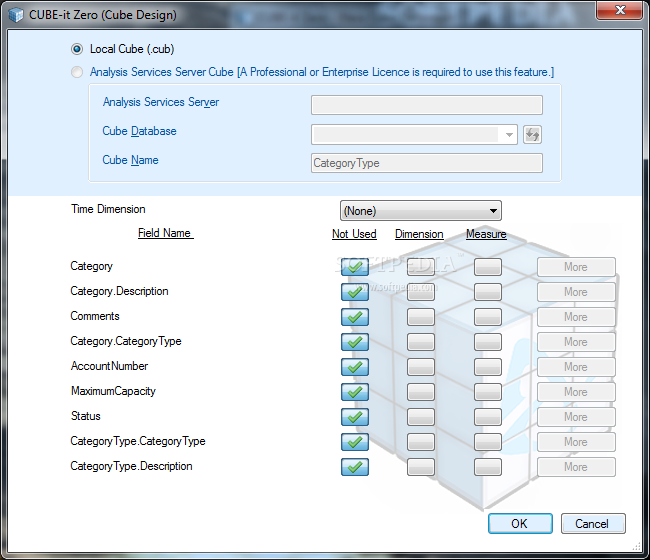Click the Measure column header
The height and width of the screenshot is (560, 650).
(486, 234)
